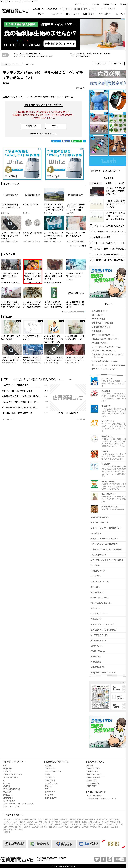Click the 無料資料ダウンロード ad button
This screenshot has width=128, height=868.
coord(60,44)
